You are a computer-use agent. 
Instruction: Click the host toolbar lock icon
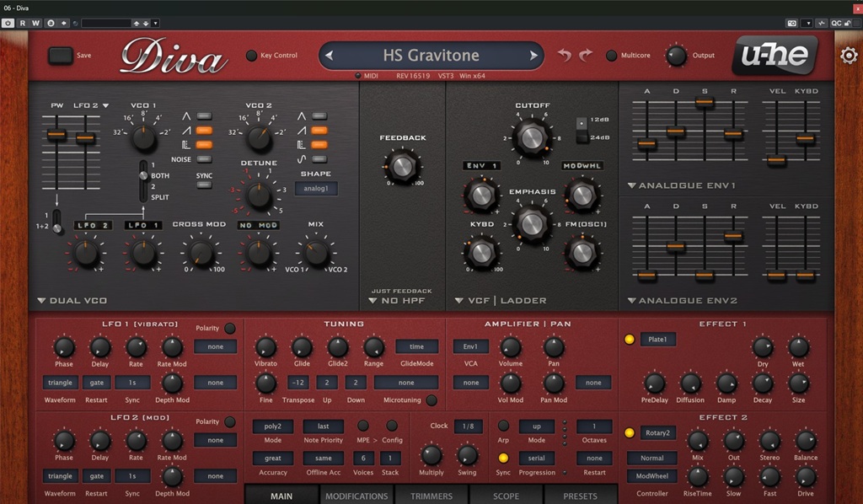coord(848,23)
